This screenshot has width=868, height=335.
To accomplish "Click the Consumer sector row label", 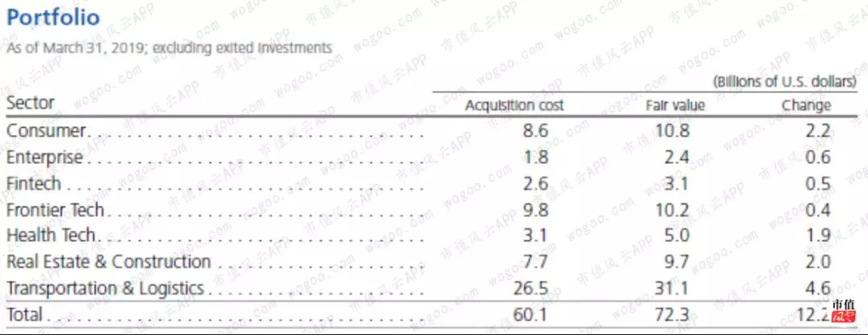I will pyautogui.click(x=45, y=131).
